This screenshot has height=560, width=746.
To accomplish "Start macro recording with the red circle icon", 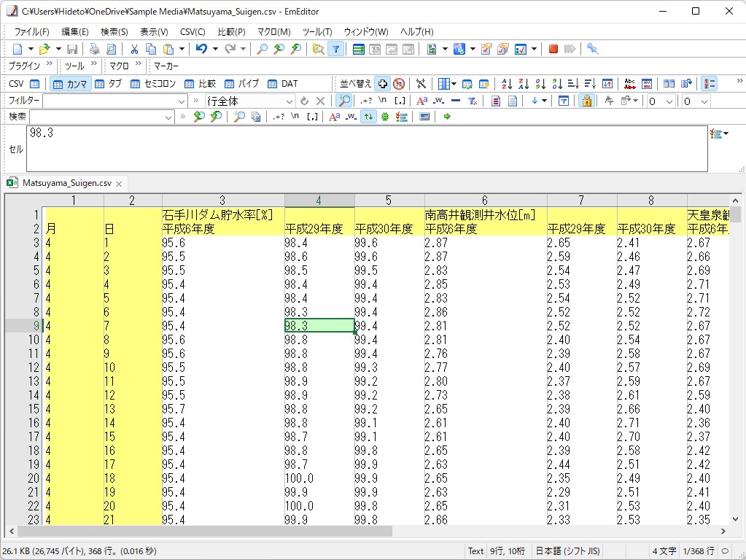I will pyautogui.click(x=552, y=48).
